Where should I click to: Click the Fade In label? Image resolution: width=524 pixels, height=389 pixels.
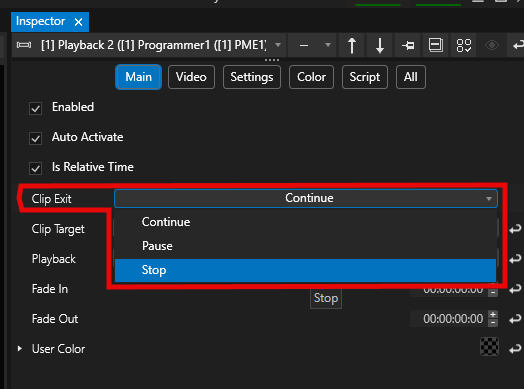tap(50, 289)
